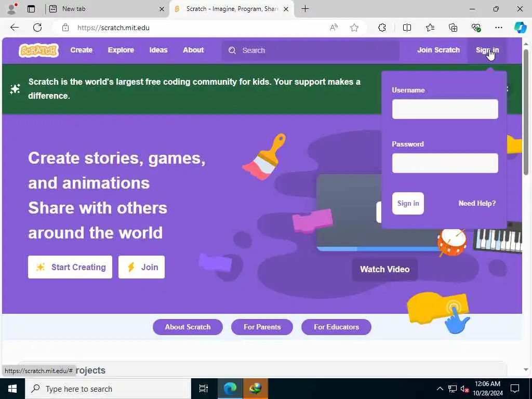The image size is (532, 399).
Task: Close the Scratch tab
Action: (286, 9)
